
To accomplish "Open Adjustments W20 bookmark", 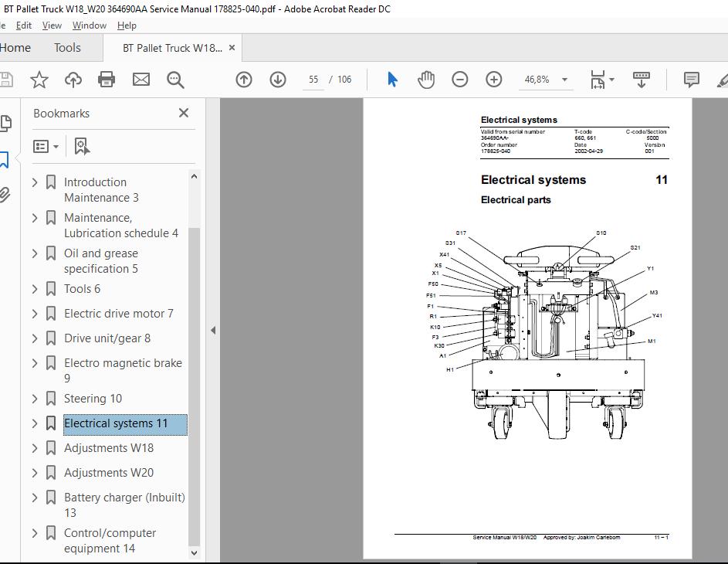I will click(109, 473).
